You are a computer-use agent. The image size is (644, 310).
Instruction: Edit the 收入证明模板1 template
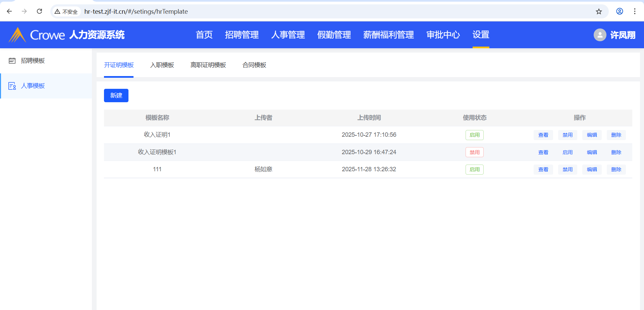click(x=592, y=152)
